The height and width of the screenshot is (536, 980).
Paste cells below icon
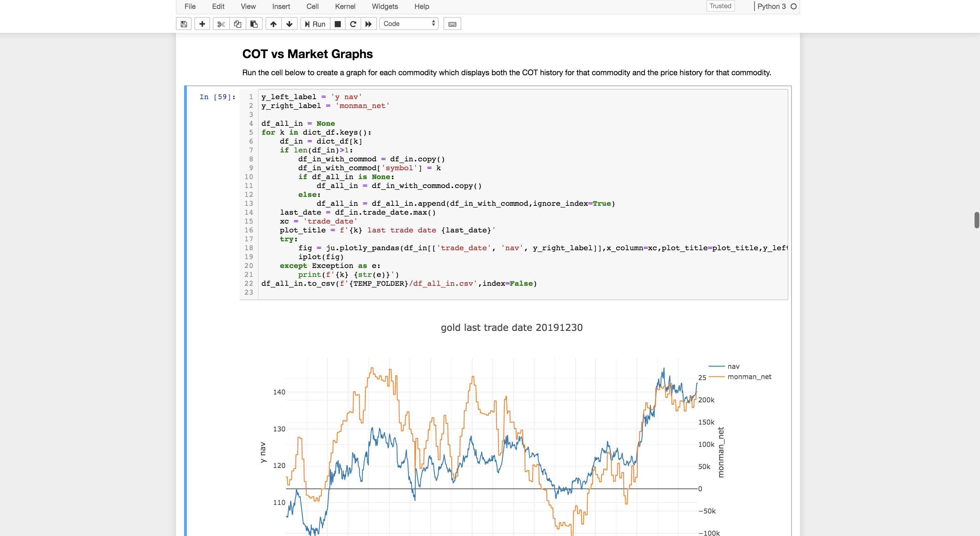click(254, 24)
